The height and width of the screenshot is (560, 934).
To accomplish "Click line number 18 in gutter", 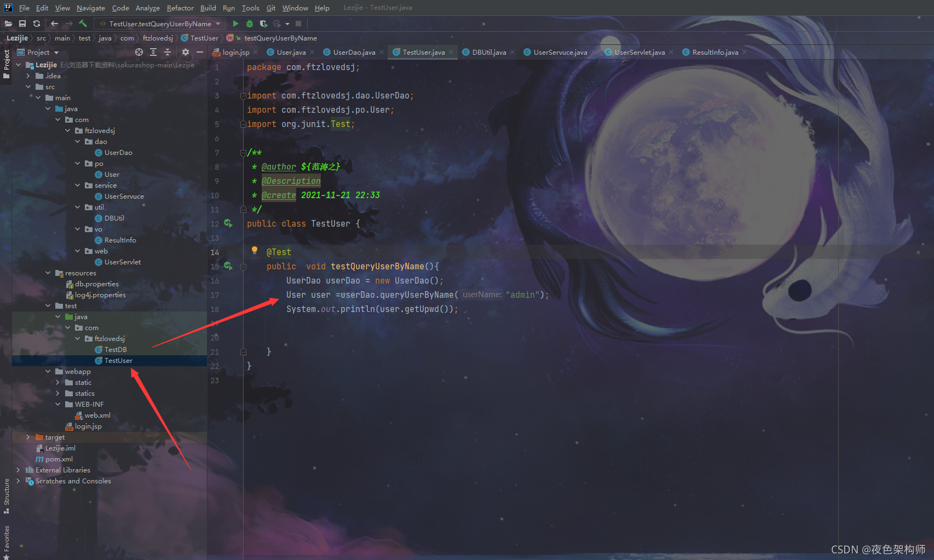I will (215, 309).
